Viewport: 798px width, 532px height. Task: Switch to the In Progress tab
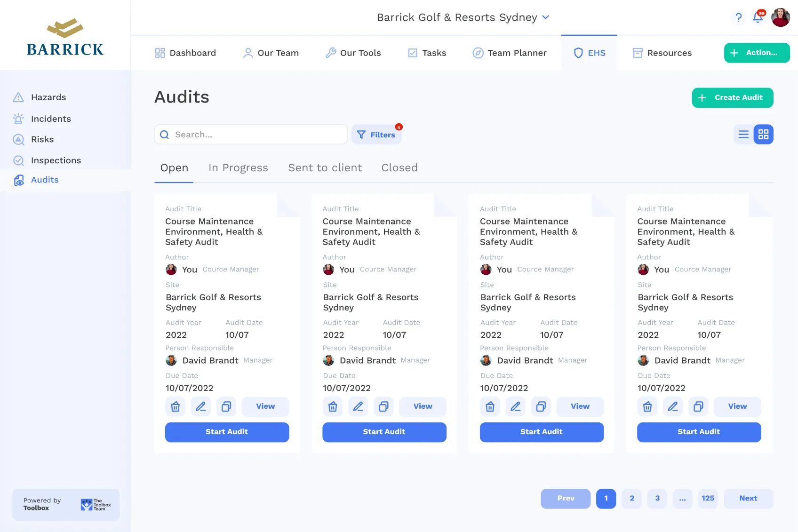(238, 168)
